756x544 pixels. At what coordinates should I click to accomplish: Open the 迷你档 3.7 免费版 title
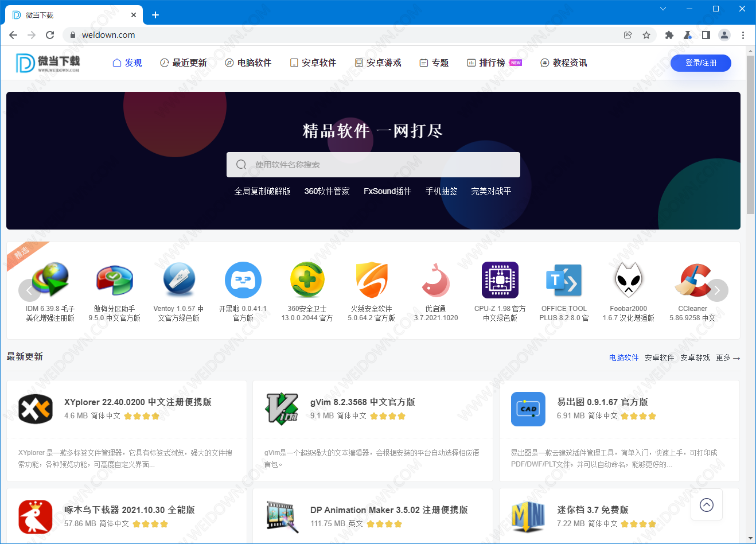click(x=593, y=510)
